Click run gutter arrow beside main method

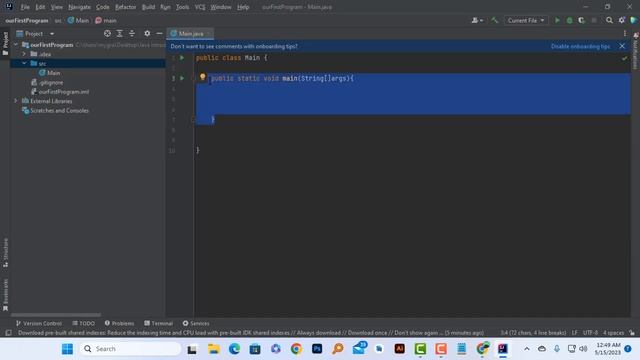182,78
